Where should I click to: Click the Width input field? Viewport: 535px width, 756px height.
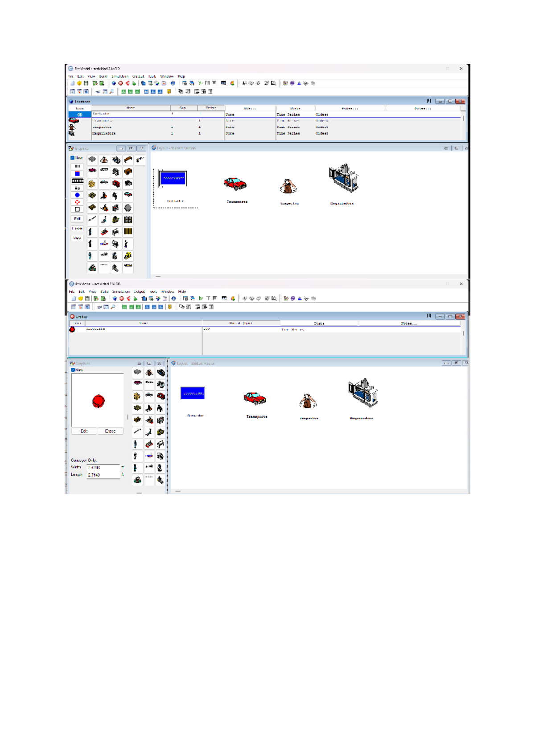tap(103, 468)
